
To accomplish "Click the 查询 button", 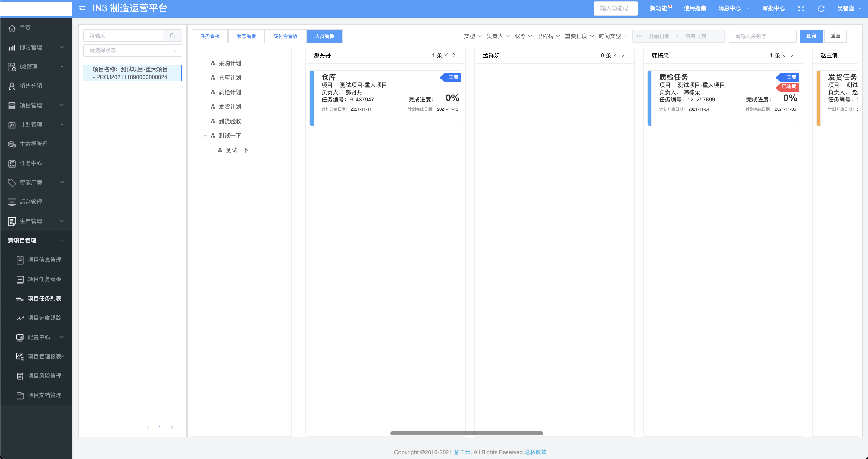I will [x=811, y=36].
